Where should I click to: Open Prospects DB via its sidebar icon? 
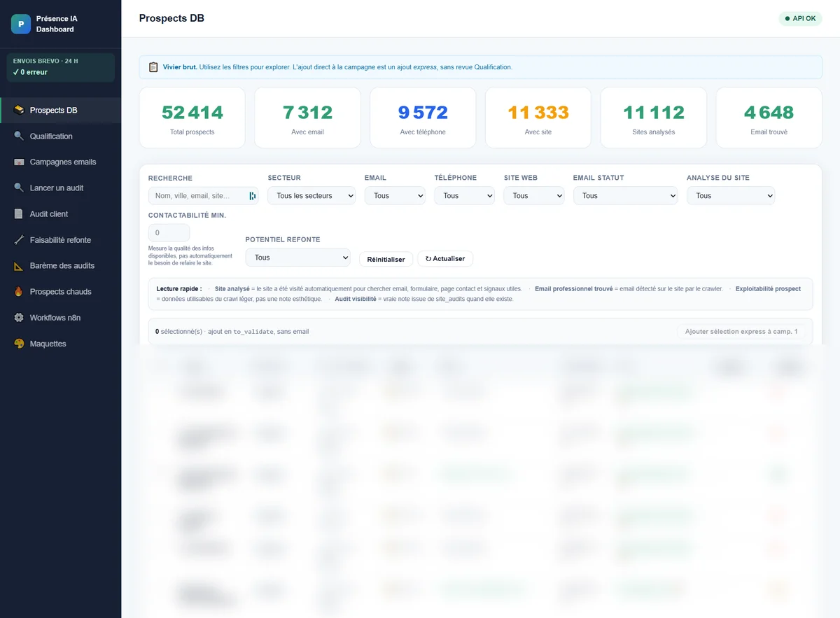(19, 110)
